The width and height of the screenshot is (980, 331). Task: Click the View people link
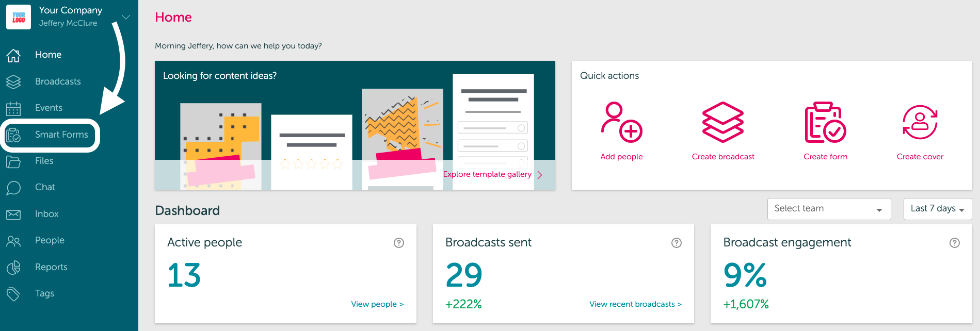point(377,304)
